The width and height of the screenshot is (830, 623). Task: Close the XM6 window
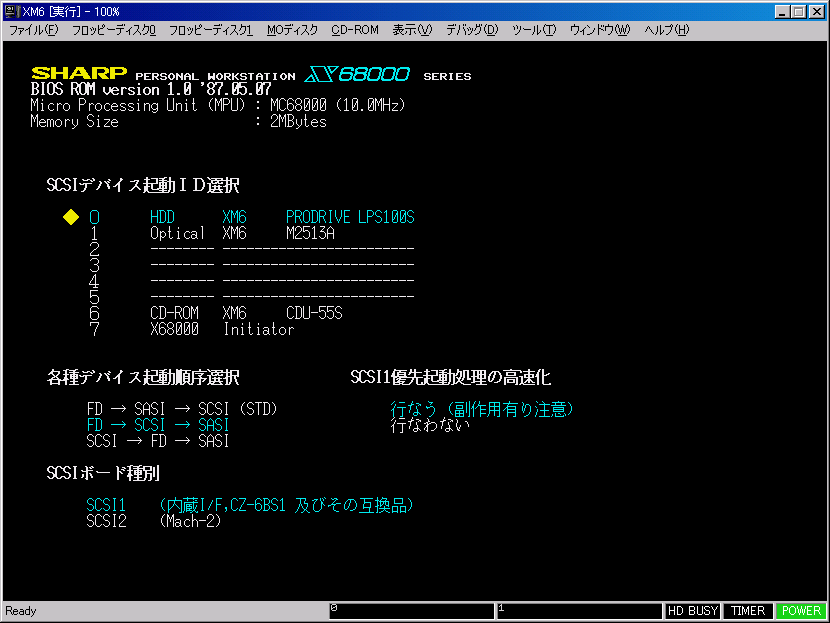[817, 12]
